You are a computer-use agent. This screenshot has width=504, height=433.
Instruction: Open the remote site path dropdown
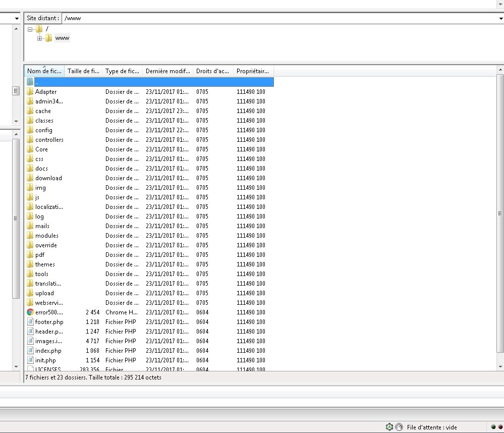click(499, 19)
